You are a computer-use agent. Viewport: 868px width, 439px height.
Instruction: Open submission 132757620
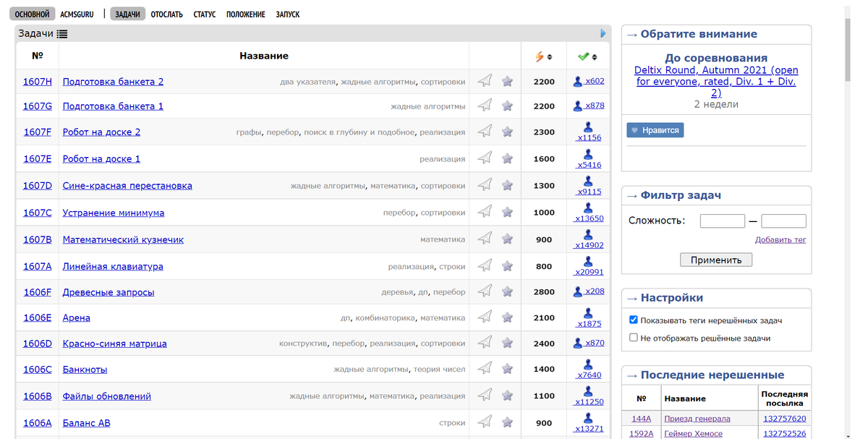[x=784, y=419]
